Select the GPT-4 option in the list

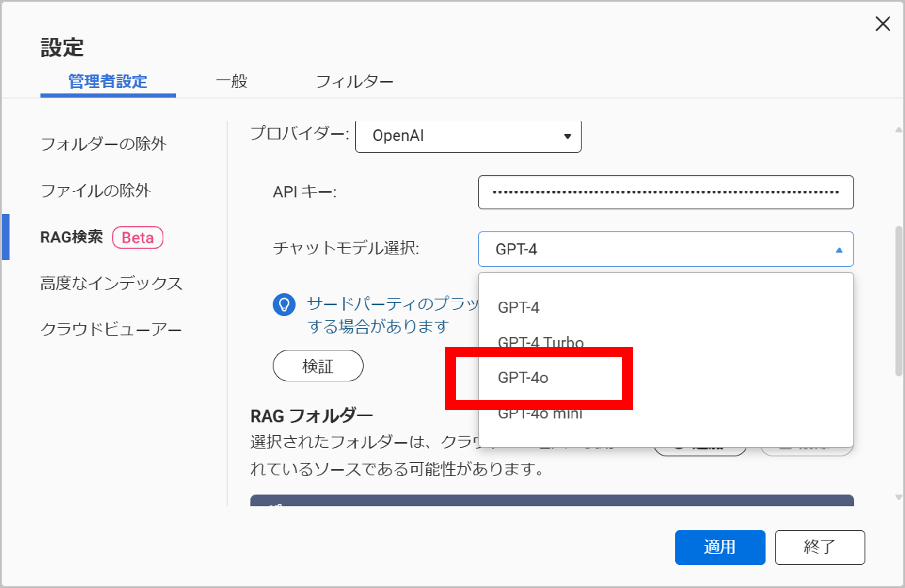click(x=518, y=307)
